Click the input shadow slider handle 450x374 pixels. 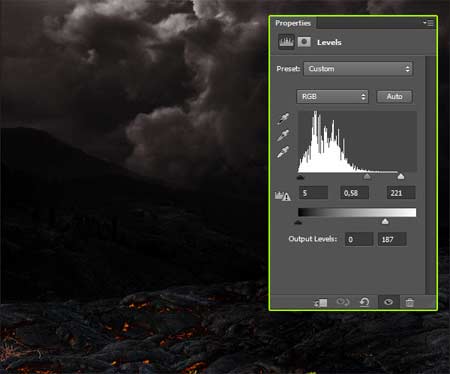[300, 177]
